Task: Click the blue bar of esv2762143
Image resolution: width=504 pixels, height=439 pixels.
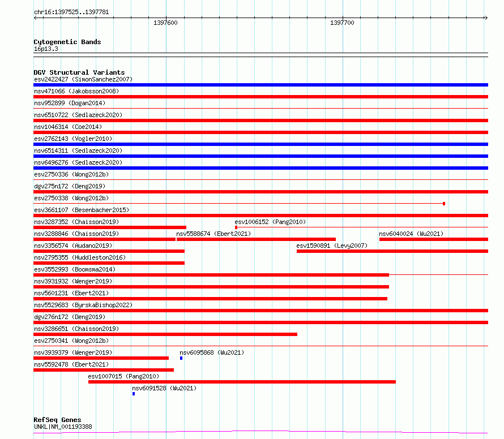Action: 260,144
